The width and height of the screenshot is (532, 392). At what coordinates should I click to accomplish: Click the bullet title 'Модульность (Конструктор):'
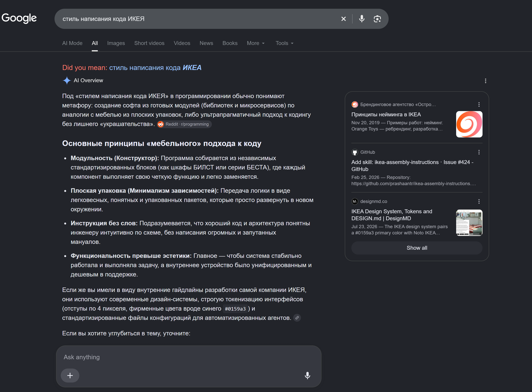pyautogui.click(x=115, y=158)
